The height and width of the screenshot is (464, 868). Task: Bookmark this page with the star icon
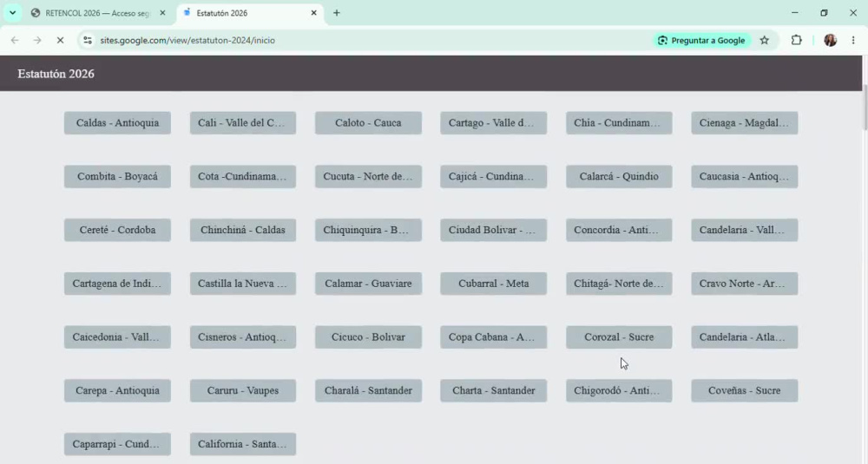tap(765, 41)
